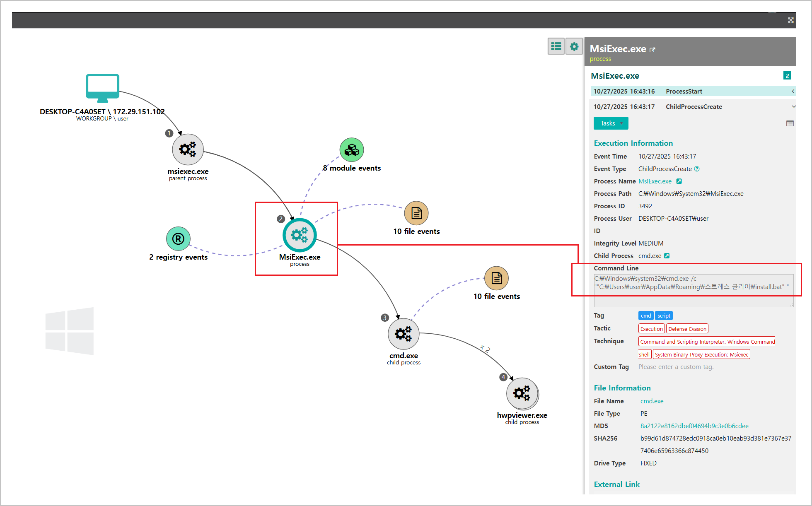Click the msiexec.exe parent process node
The width and height of the screenshot is (812, 506).
pos(188,149)
